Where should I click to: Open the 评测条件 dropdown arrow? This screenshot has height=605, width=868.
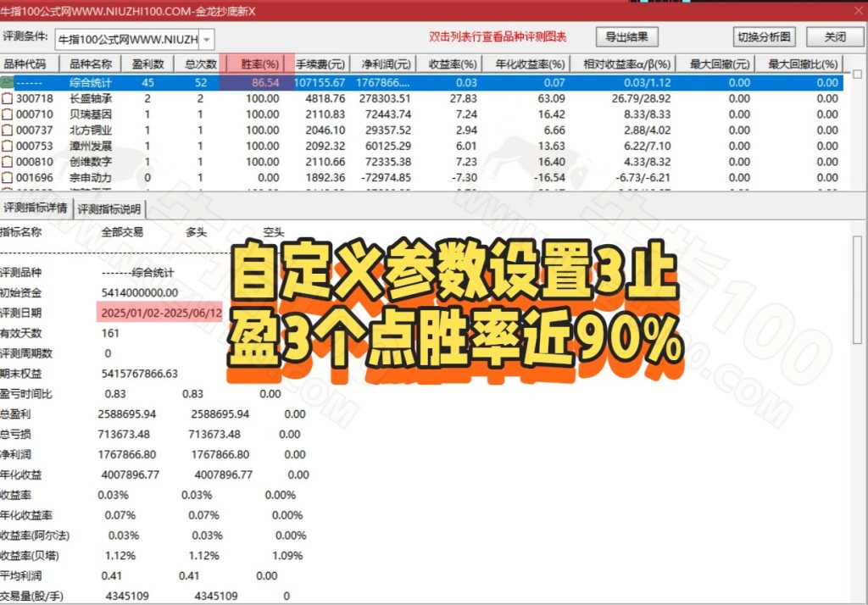[x=207, y=40]
